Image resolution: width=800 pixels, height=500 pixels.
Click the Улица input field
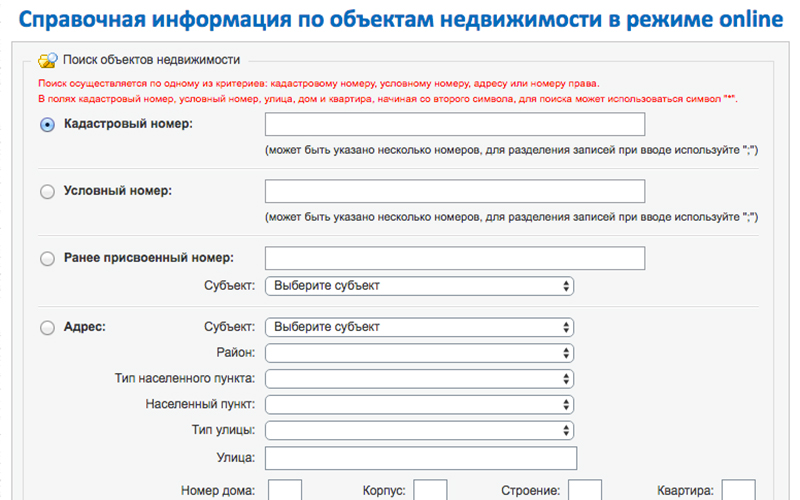(x=421, y=458)
